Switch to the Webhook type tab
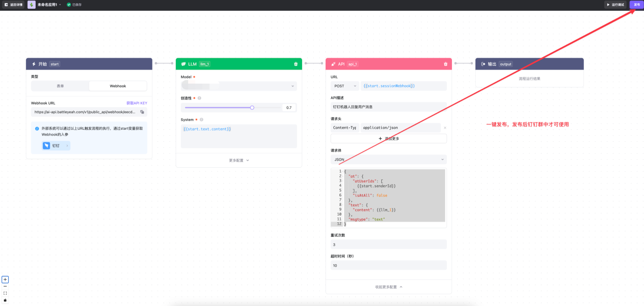644x306 pixels. click(118, 86)
